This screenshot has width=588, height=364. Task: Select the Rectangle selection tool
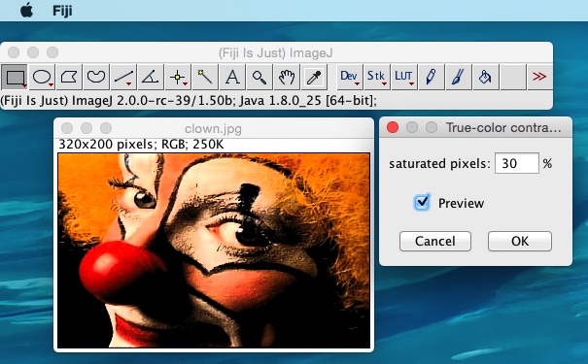(15, 77)
